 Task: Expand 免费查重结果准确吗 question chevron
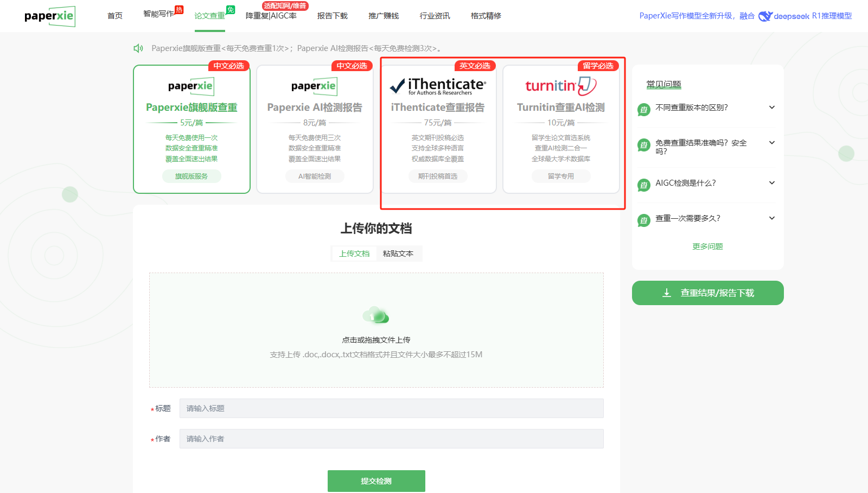772,143
